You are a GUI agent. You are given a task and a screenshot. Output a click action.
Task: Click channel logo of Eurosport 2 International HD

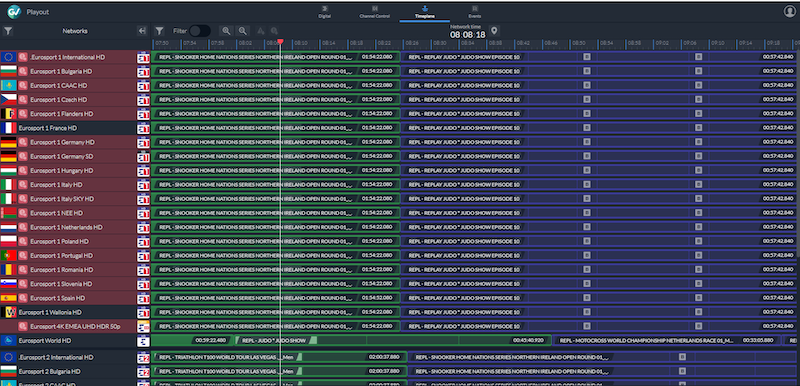tap(143, 357)
